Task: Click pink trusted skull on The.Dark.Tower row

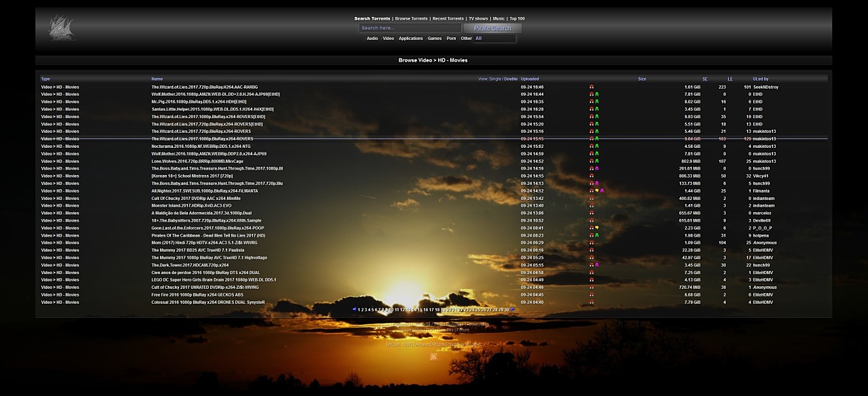Action: (x=597, y=265)
